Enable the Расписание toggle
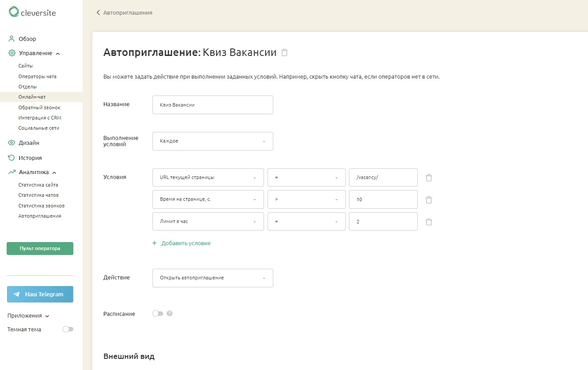 pyautogui.click(x=158, y=314)
